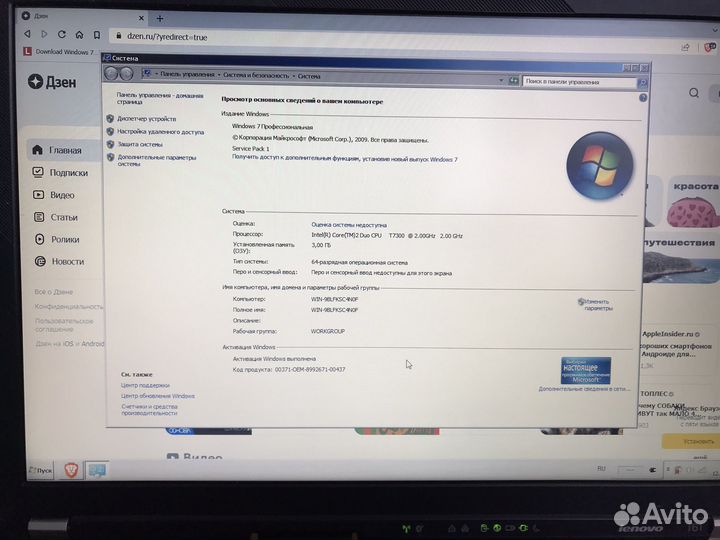Open Статьи in Дзен sidebar
The width and height of the screenshot is (720, 540).
[x=56, y=217]
